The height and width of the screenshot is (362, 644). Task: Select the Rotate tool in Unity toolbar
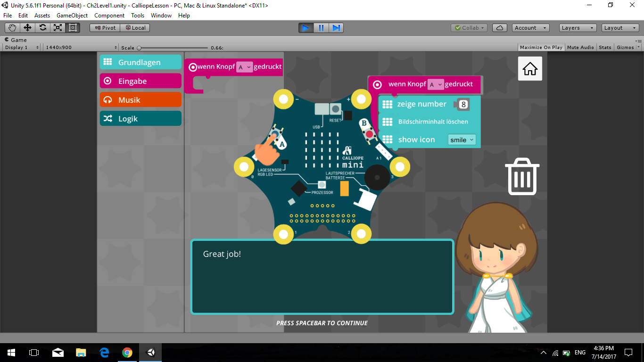point(42,28)
